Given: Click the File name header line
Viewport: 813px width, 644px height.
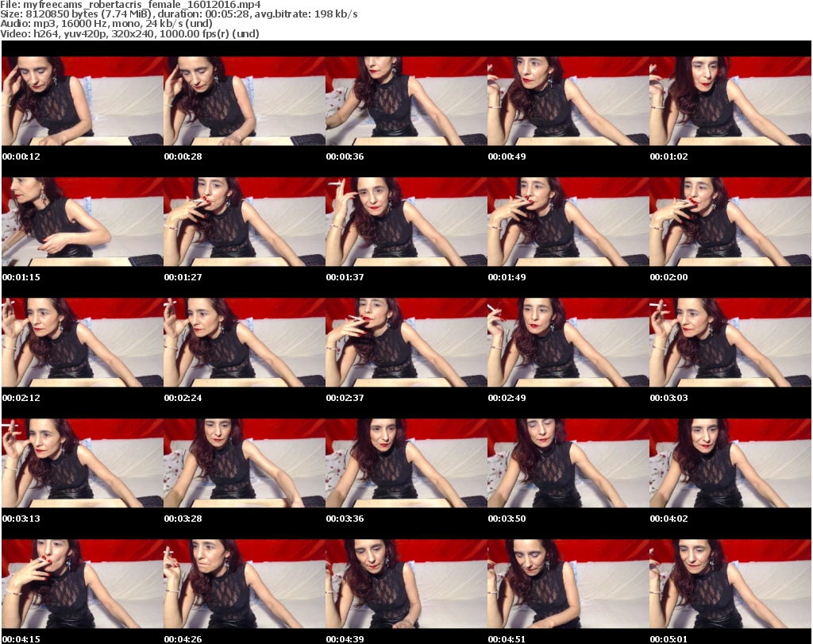Looking at the screenshot, I should coord(131,5).
